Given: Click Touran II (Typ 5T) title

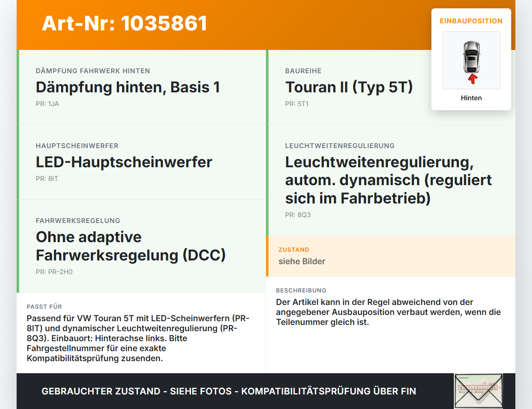Looking at the screenshot, I should (349, 87).
